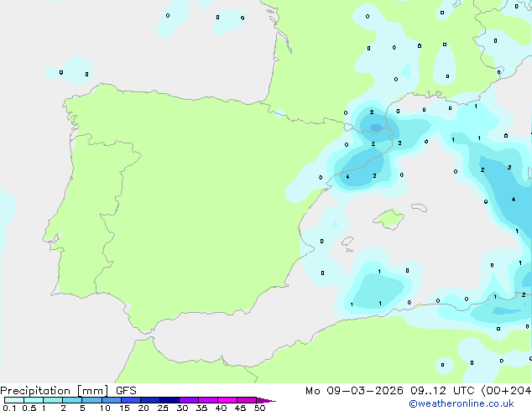This screenshot has height=411, width=532.
Task: Click the legend label '45'
Action: [x=240, y=408]
